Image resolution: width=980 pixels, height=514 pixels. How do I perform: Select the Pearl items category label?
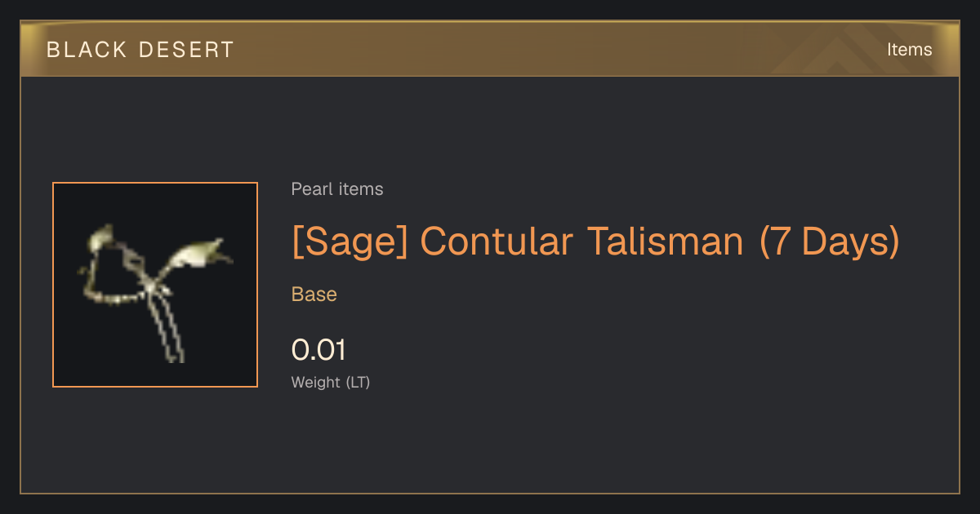(x=337, y=189)
